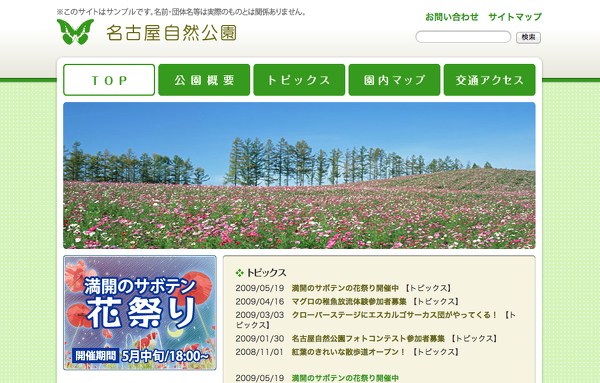Click 【トピックス】 category after 2009/05/19 entry
This screenshot has height=383, width=600.
(x=429, y=288)
